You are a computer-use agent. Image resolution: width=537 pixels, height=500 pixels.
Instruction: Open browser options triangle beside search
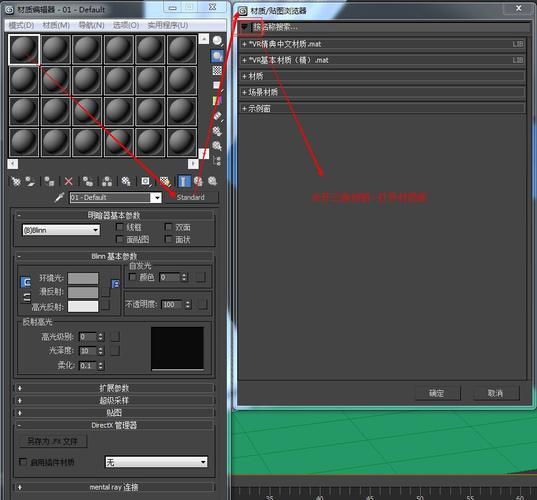tap(245, 27)
